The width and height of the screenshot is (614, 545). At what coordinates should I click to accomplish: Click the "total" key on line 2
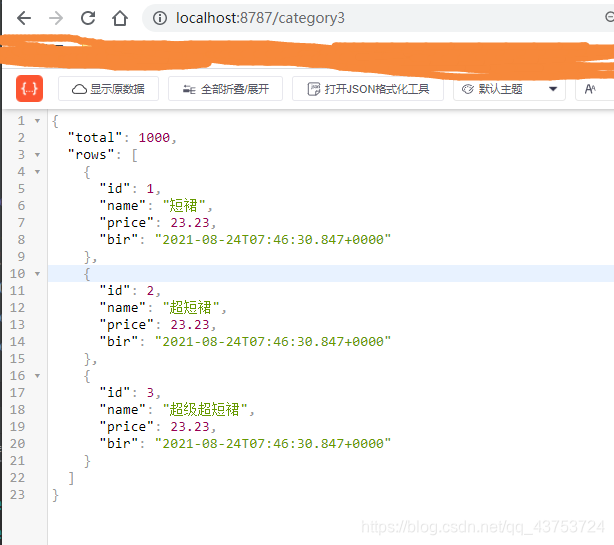click(95, 138)
